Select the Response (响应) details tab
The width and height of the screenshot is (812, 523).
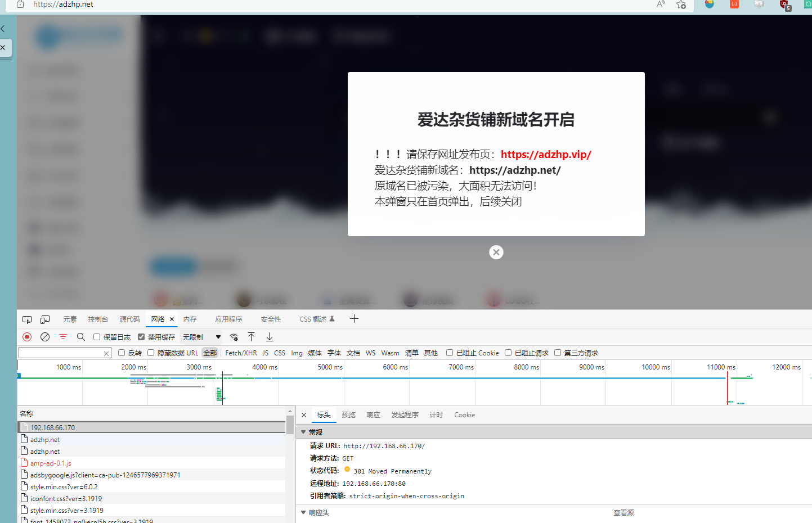point(373,415)
